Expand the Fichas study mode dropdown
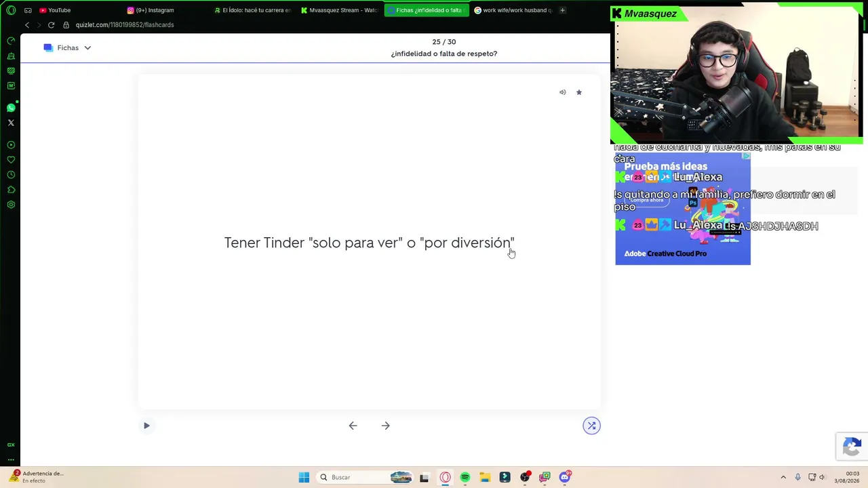Image resolution: width=868 pixels, height=488 pixels. pyautogui.click(x=87, y=48)
